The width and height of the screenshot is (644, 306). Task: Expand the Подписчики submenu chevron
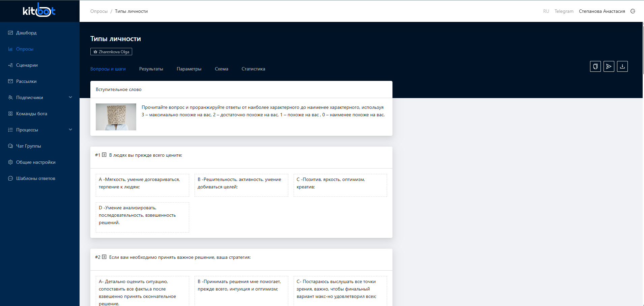[x=70, y=97]
